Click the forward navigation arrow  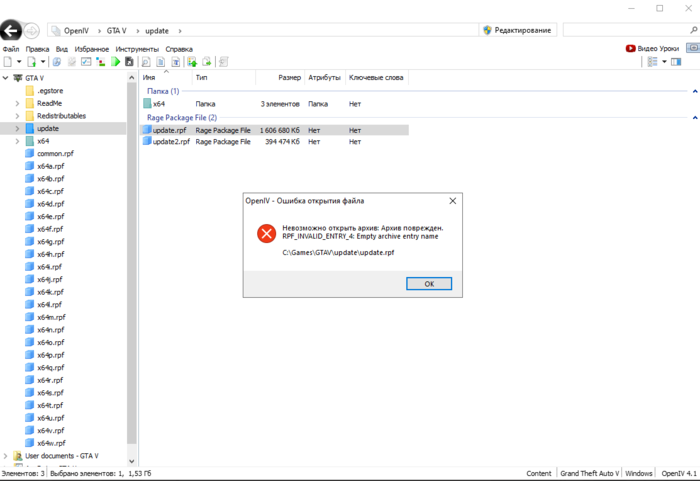pyautogui.click(x=33, y=31)
